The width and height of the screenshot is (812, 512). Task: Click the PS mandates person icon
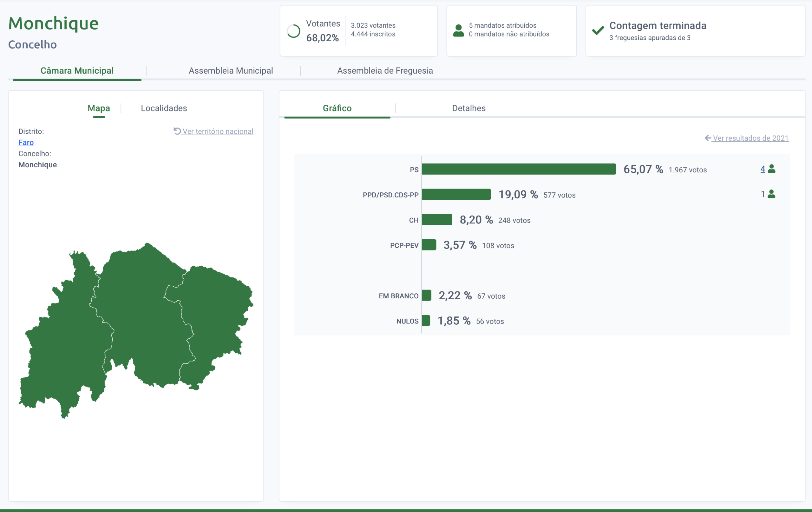point(771,169)
